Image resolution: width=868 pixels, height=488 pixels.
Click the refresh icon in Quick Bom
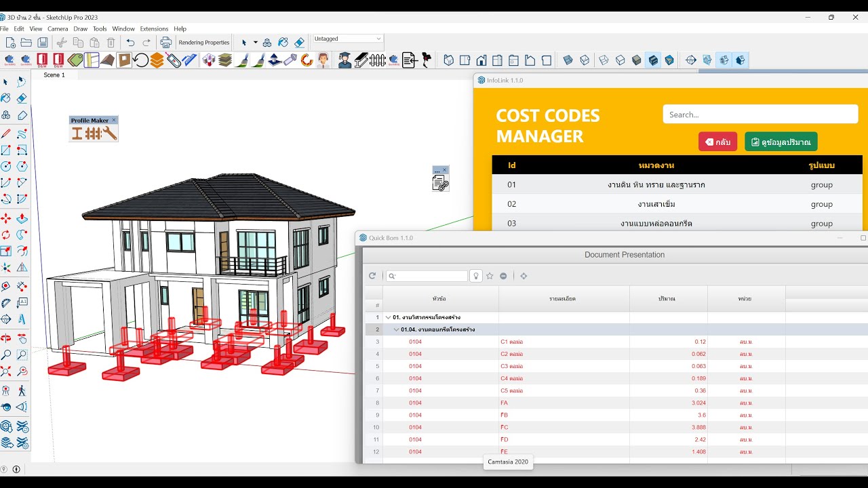372,276
